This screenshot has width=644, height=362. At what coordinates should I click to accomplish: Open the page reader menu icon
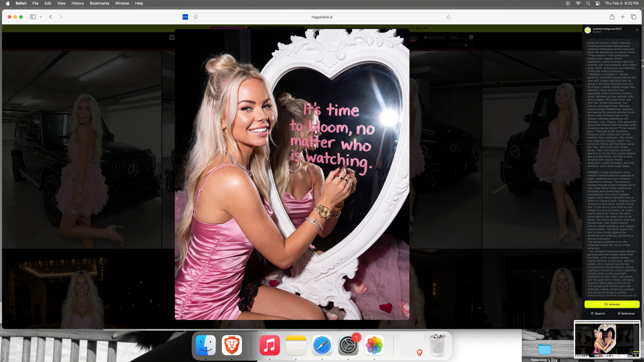196,17
